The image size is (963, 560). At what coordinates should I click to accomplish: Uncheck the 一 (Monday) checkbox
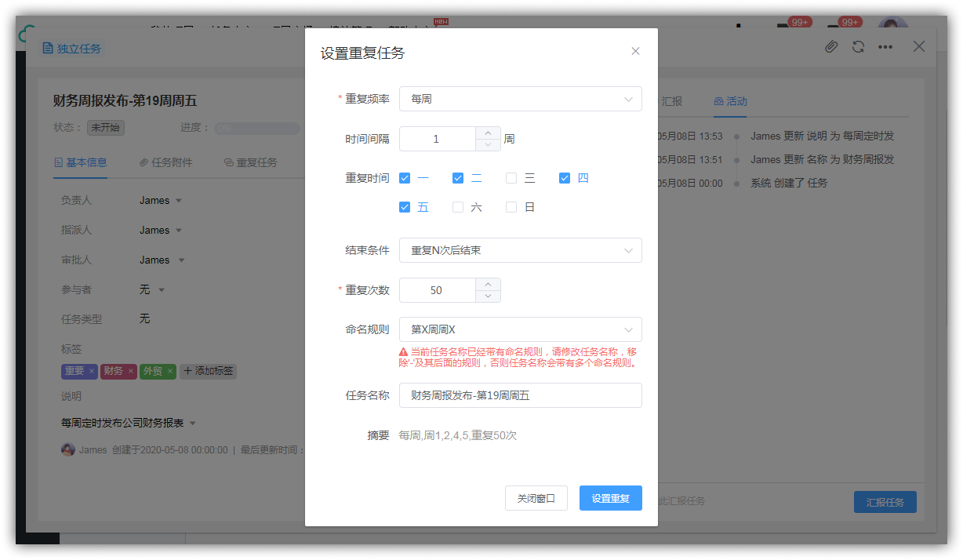coord(405,178)
